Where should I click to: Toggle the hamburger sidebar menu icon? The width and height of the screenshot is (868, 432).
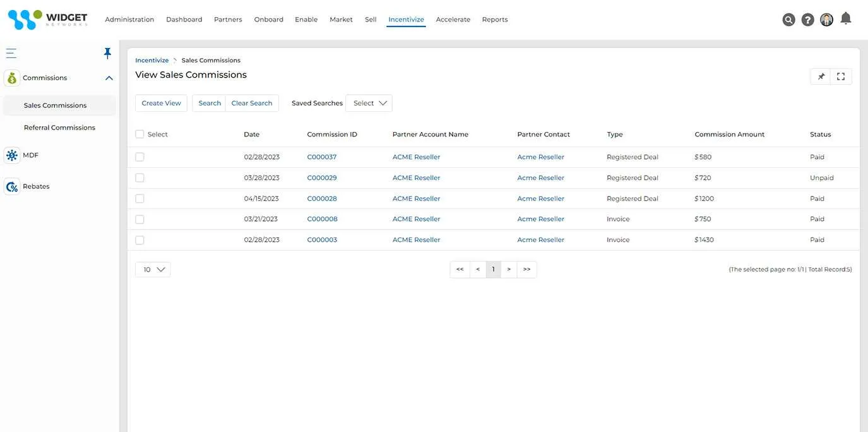point(11,53)
